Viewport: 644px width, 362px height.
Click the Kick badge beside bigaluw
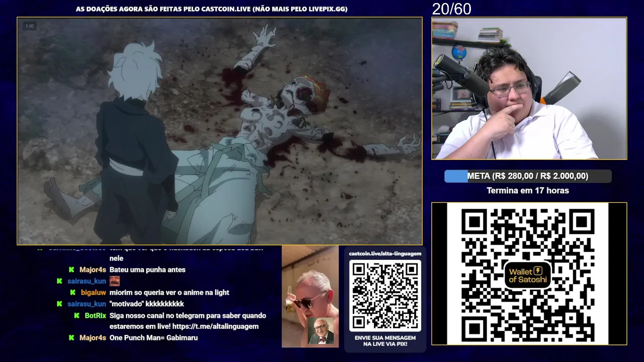coord(73,293)
